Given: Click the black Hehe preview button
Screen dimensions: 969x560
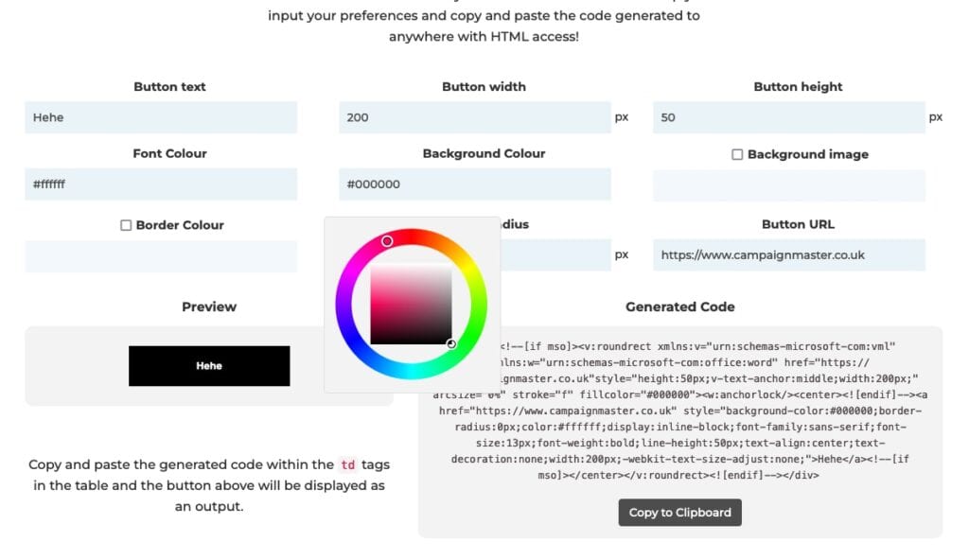Looking at the screenshot, I should pos(209,366).
